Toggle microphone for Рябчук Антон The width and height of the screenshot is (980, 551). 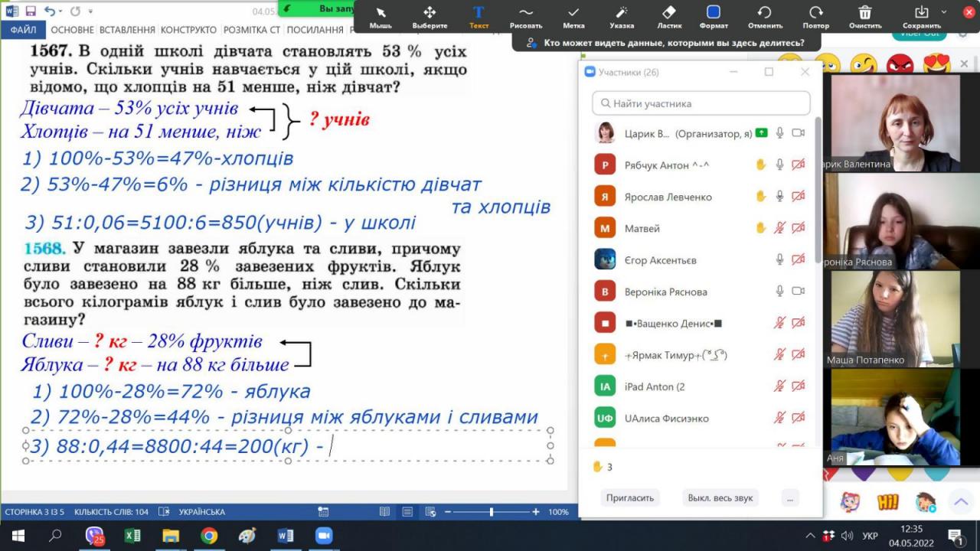click(779, 165)
